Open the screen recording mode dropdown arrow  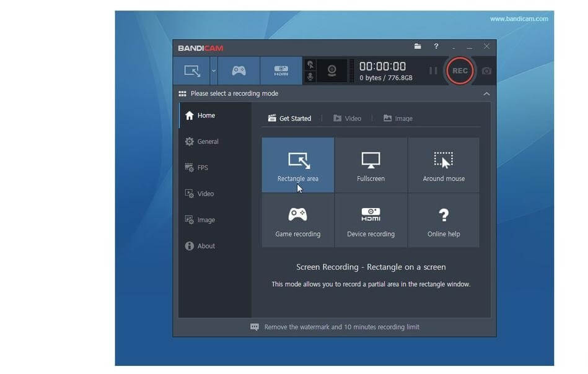(214, 71)
